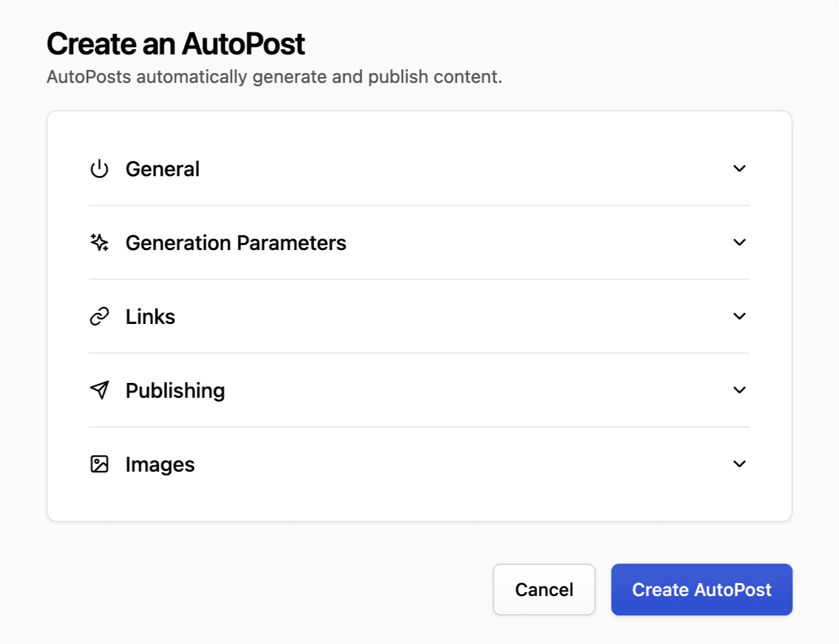
Task: Click the chevron beside General
Action: (x=739, y=168)
